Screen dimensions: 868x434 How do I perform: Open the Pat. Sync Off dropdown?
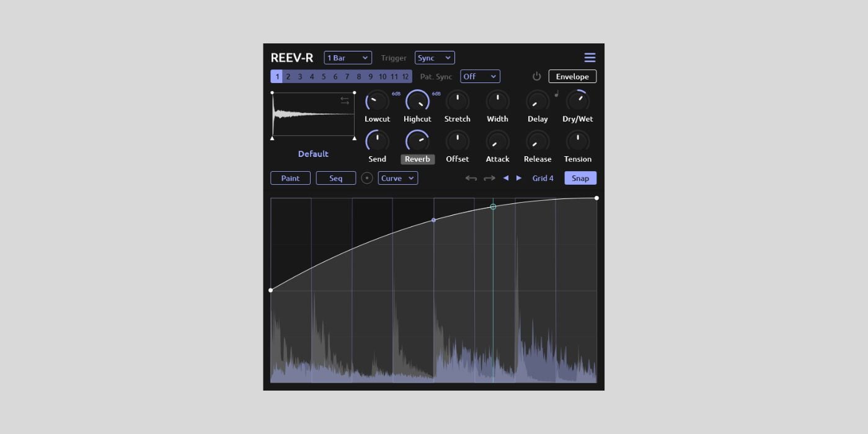(480, 76)
